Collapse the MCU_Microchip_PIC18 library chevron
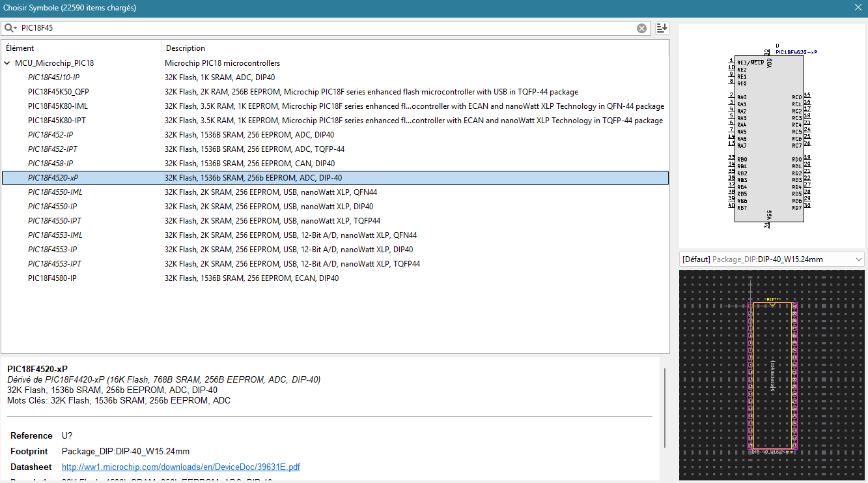868x483 pixels. (x=7, y=63)
